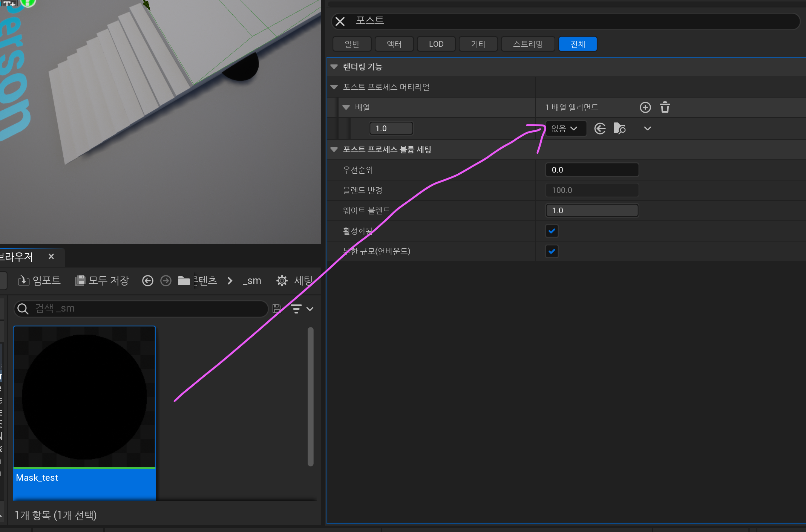Expand array element options chevron
Screen dimensions: 806x532
[x=647, y=128]
